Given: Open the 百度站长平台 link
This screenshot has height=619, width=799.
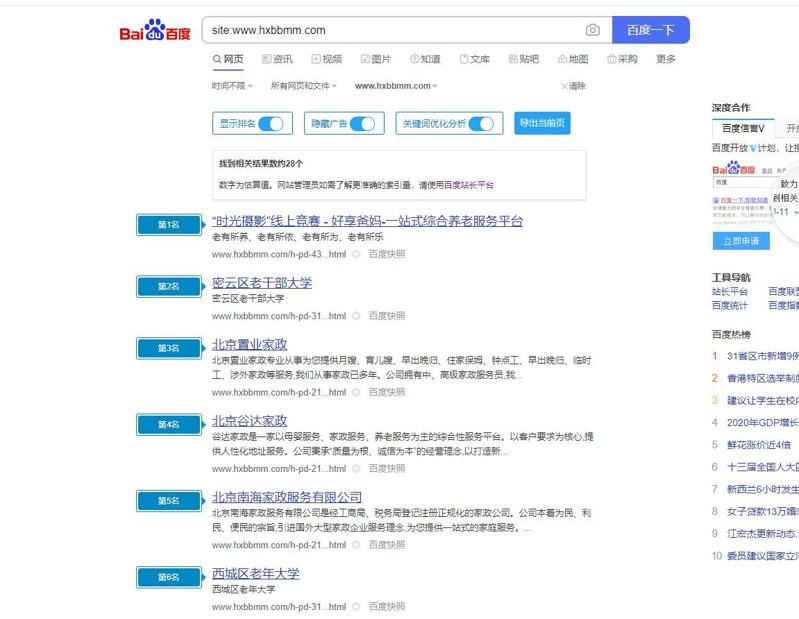Looking at the screenshot, I should click(x=469, y=185).
